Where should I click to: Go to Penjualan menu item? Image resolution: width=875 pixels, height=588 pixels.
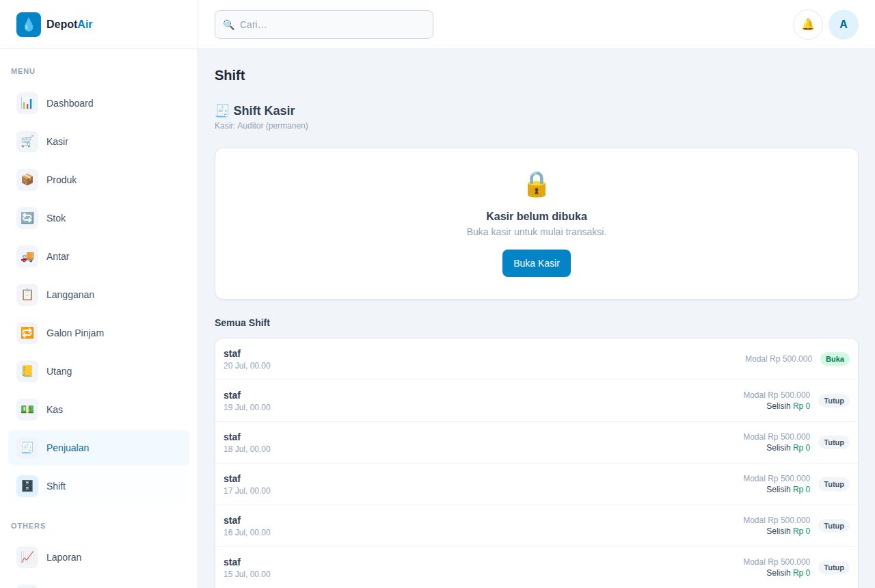(x=98, y=448)
